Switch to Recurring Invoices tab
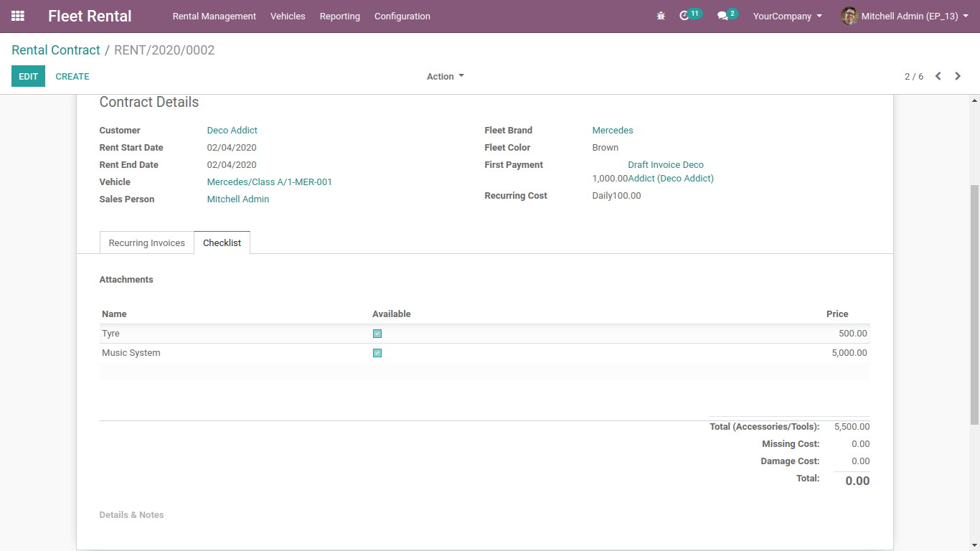Viewport: 980px width, 551px height. (x=146, y=242)
